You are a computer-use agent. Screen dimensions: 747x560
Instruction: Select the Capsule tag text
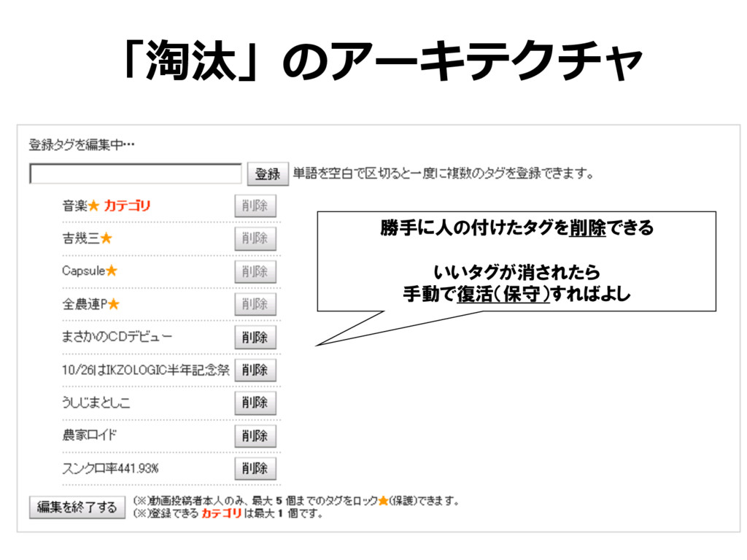pyautogui.click(x=83, y=271)
